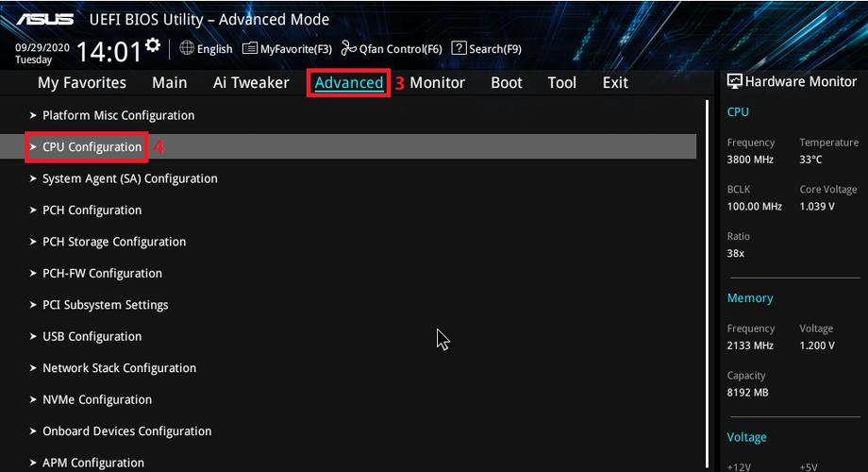
Task: Click the Voltage section heading
Action: pos(747,437)
